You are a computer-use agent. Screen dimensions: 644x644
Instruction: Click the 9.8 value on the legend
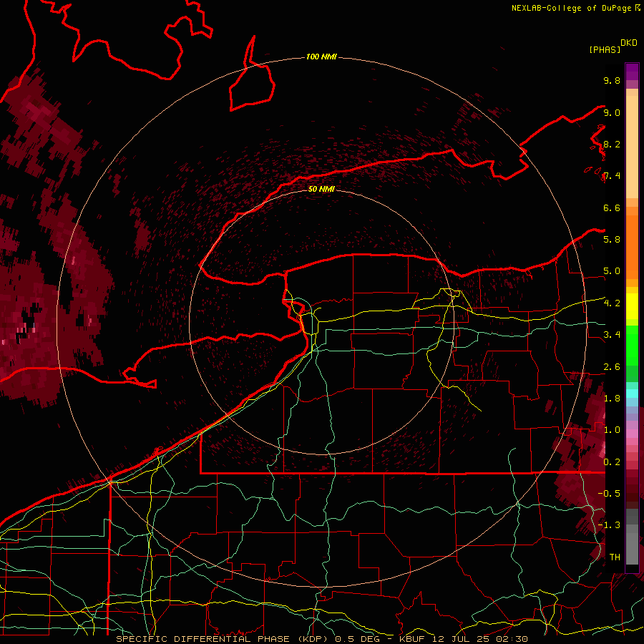(x=612, y=80)
